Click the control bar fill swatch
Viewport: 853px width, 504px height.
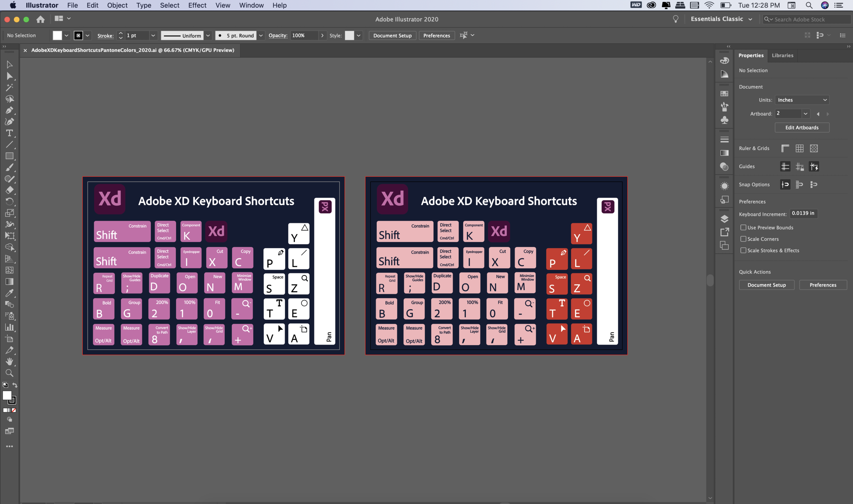tap(57, 35)
